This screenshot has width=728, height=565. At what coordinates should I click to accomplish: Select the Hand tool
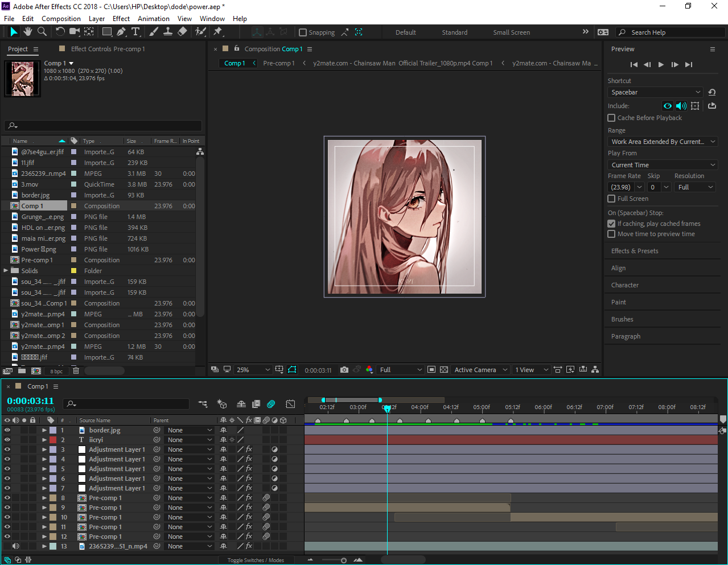28,32
